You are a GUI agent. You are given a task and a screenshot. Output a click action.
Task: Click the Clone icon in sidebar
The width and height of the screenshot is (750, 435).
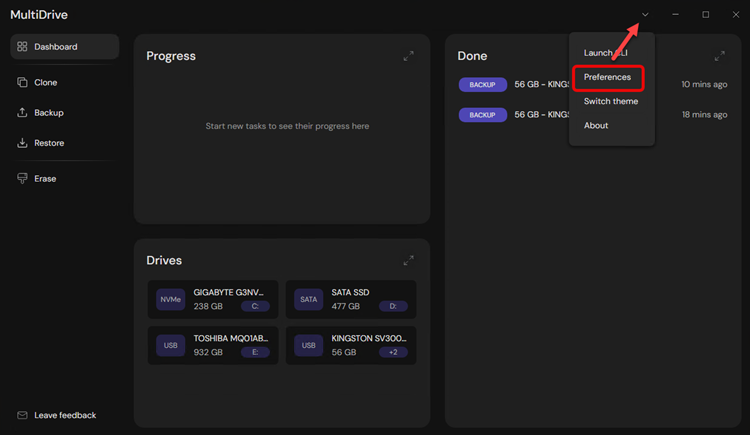(22, 83)
